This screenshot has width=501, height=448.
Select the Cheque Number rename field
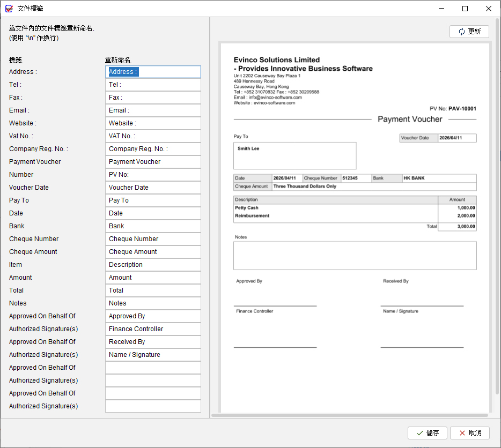[x=153, y=239]
